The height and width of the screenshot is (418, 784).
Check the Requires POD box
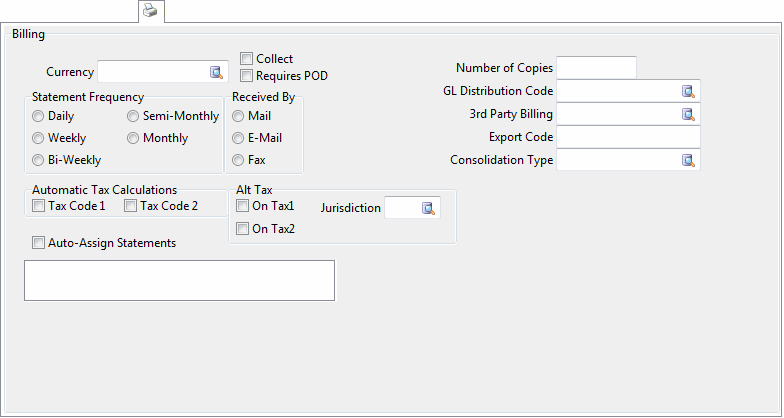[x=247, y=75]
